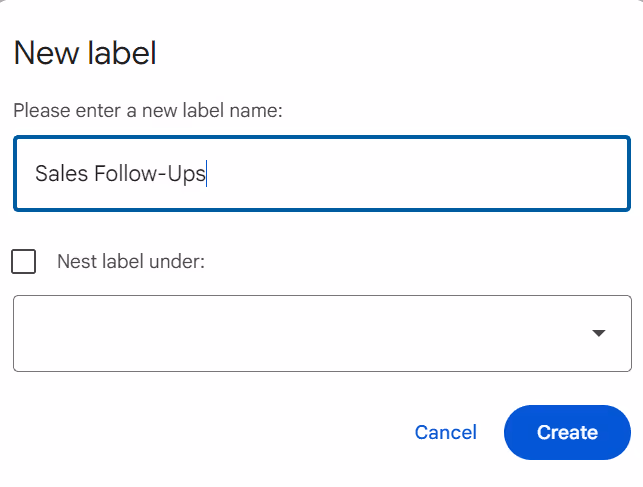Screen dimensions: 643x487
Task: Open the nest label combo box
Action: tap(321, 333)
